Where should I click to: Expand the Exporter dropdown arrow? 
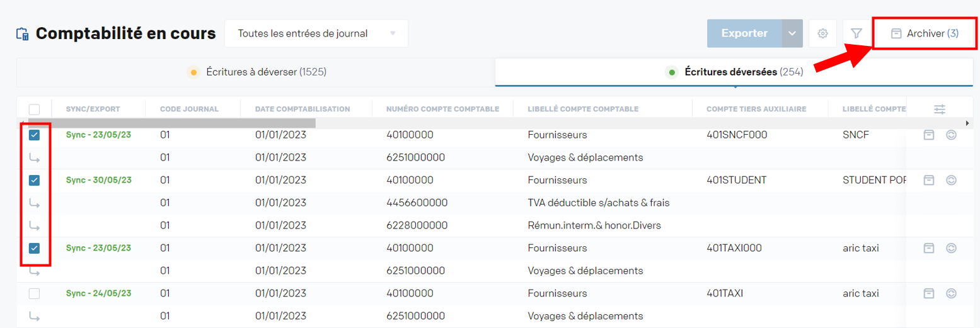click(792, 33)
